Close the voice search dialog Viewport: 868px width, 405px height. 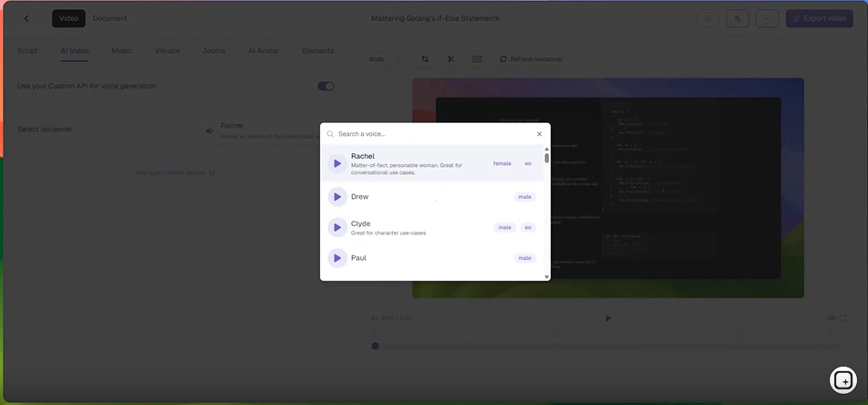(x=539, y=134)
